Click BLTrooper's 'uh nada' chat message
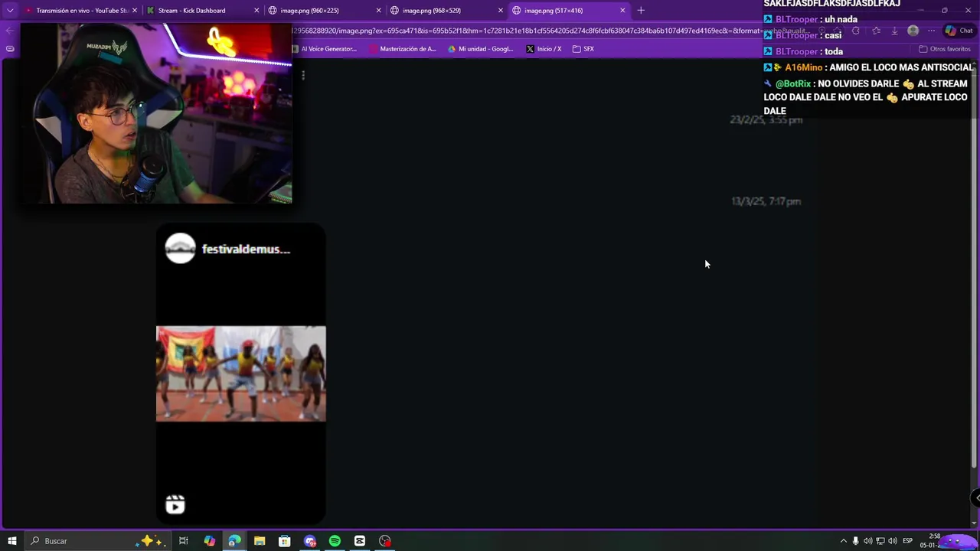Image resolution: width=980 pixels, height=551 pixels. click(x=811, y=19)
